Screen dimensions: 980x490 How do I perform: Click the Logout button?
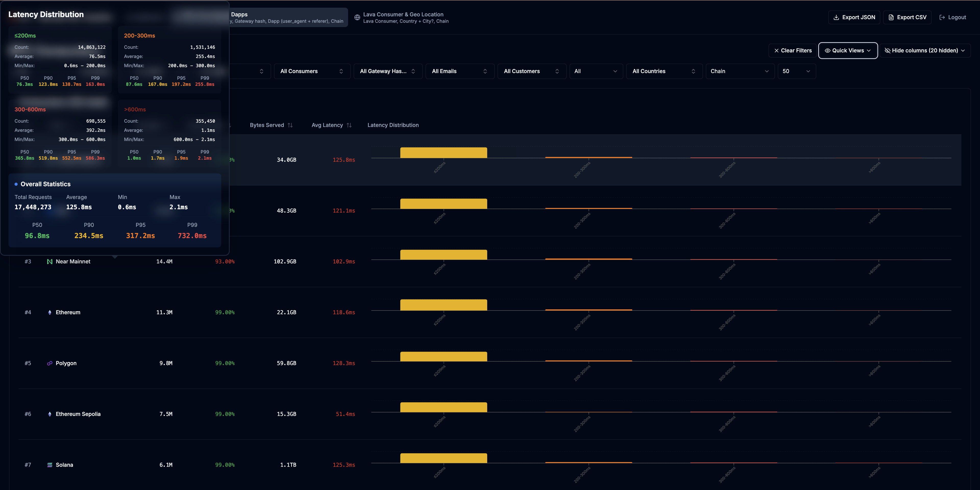pyautogui.click(x=953, y=17)
